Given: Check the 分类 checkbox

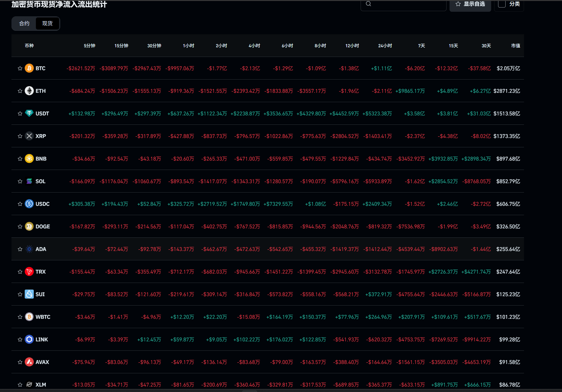Looking at the screenshot, I should [502, 4].
